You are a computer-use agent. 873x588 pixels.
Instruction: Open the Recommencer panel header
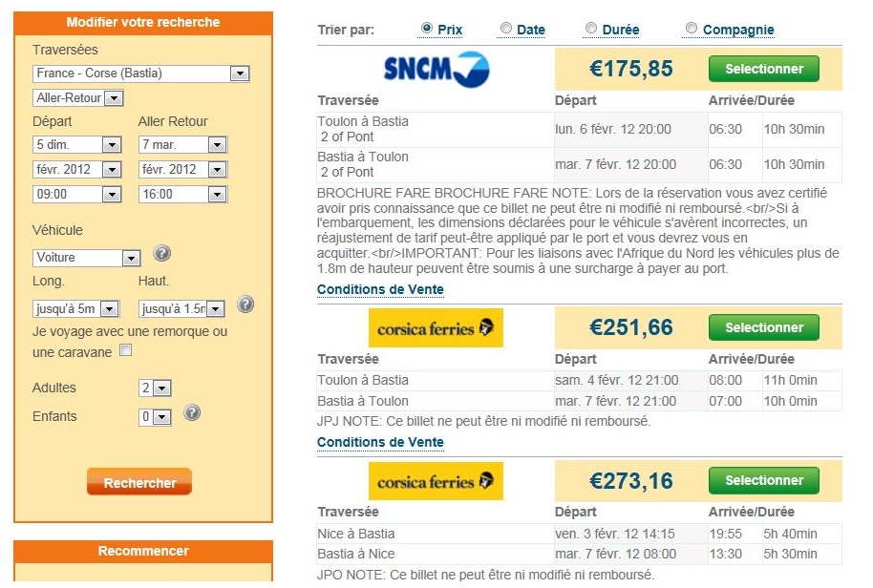click(143, 552)
